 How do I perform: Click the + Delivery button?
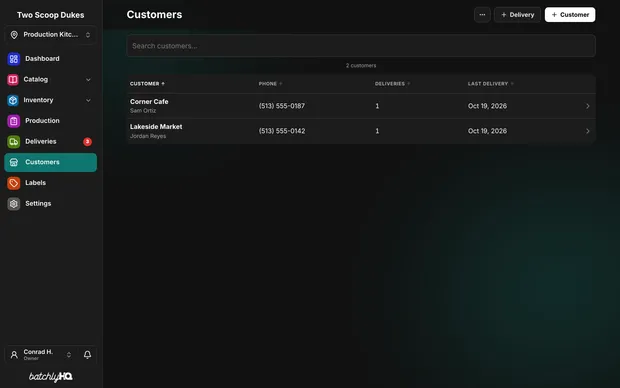(517, 15)
